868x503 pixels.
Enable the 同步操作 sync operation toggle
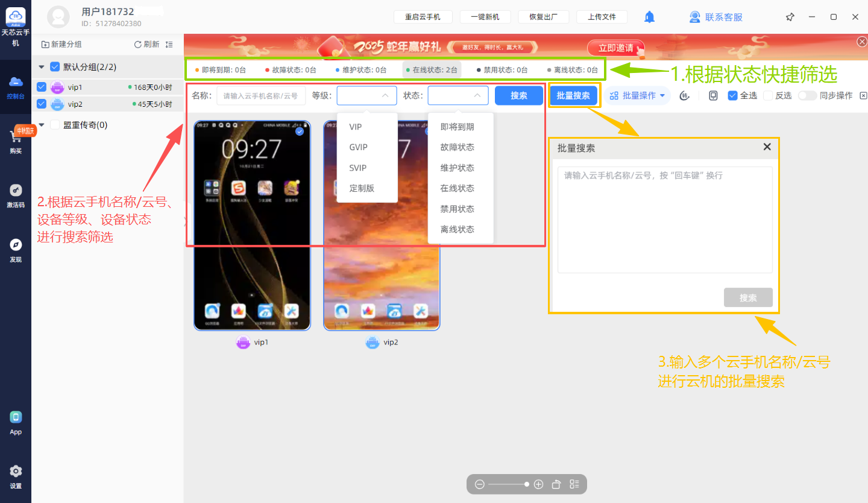coord(807,95)
